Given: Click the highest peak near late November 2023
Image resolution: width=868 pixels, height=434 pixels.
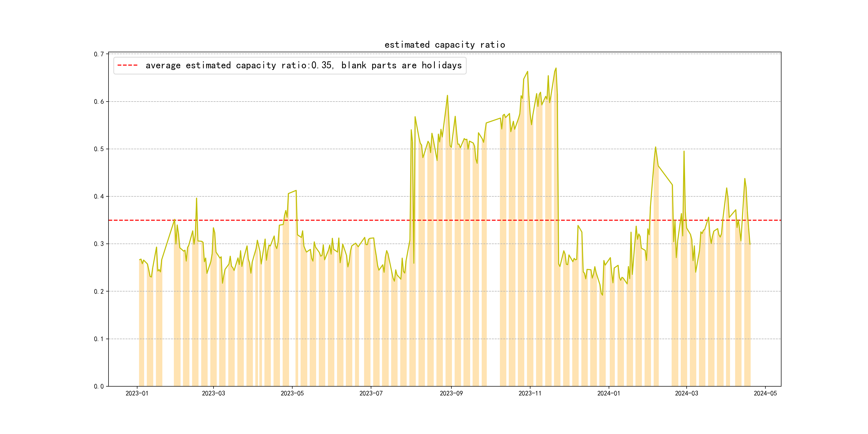Looking at the screenshot, I should [x=556, y=68].
